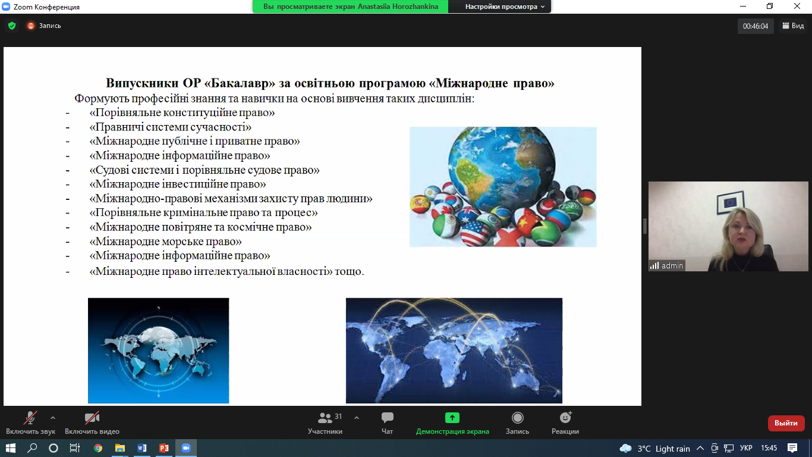Open PowerPoint from the taskbar
This screenshot has height=457, width=812.
click(164, 448)
